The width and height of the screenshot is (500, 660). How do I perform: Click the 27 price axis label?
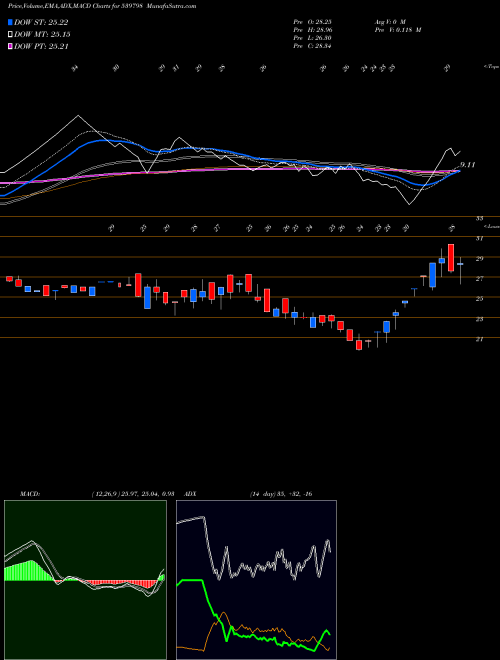pos(479,279)
